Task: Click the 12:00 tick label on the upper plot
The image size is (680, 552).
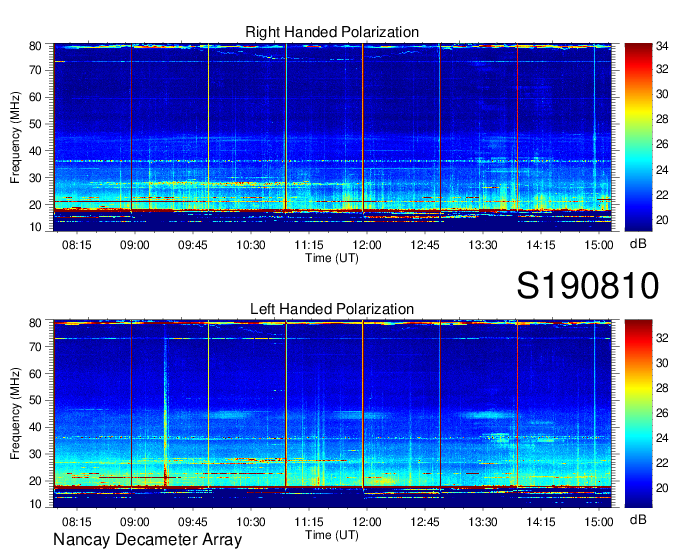Action: (x=367, y=245)
